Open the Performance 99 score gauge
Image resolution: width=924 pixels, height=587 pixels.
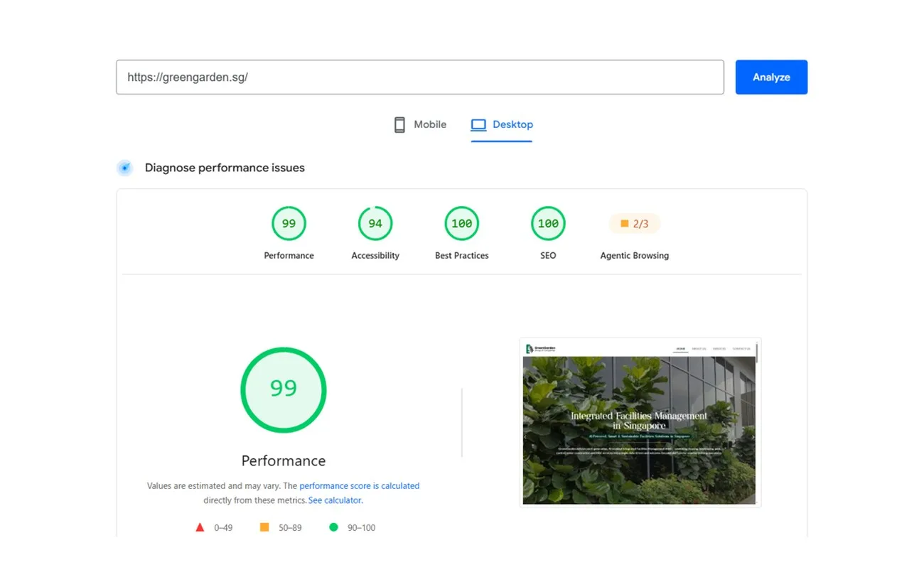(x=289, y=224)
